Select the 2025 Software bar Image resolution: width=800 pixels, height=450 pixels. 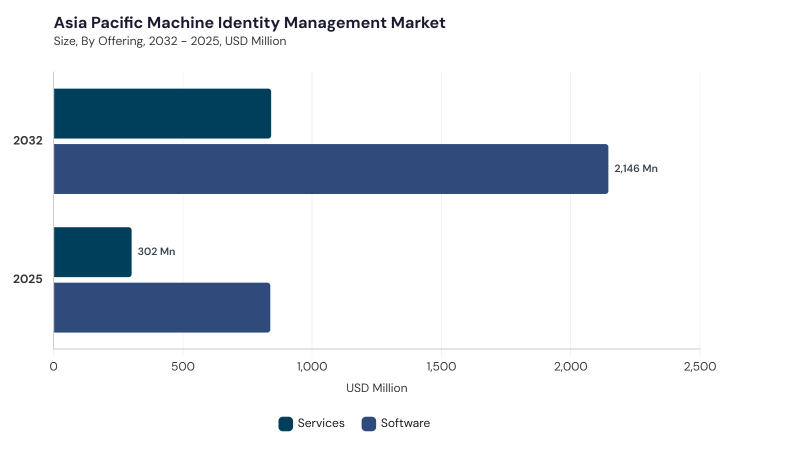(162, 308)
